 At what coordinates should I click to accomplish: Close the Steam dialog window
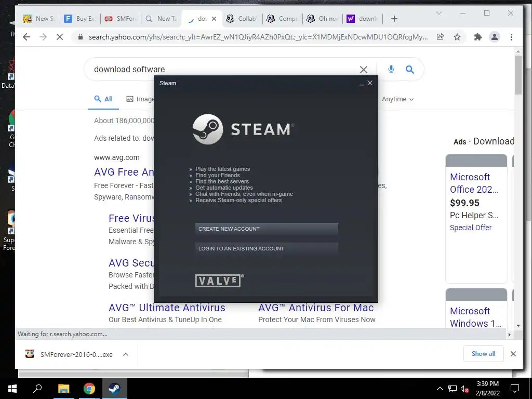(x=370, y=83)
